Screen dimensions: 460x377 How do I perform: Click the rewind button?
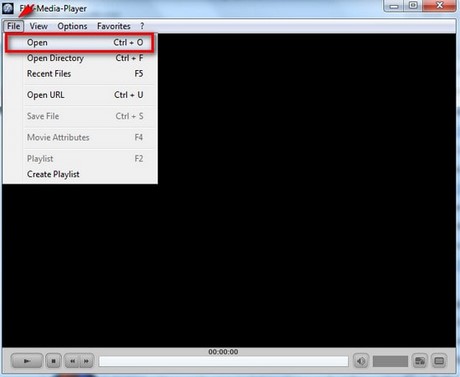point(72,361)
